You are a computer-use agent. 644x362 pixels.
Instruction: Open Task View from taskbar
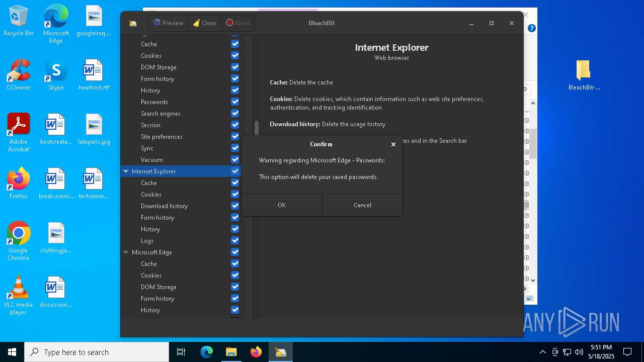(181, 352)
